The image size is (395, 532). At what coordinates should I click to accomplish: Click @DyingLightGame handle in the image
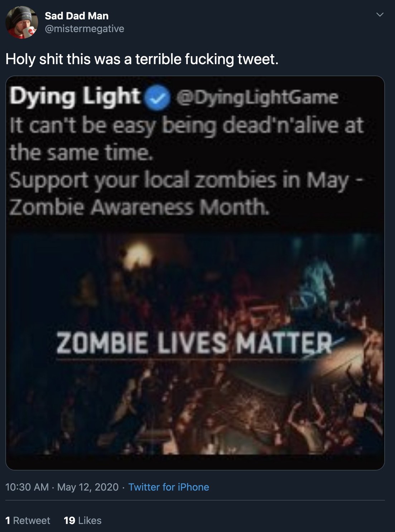(257, 97)
